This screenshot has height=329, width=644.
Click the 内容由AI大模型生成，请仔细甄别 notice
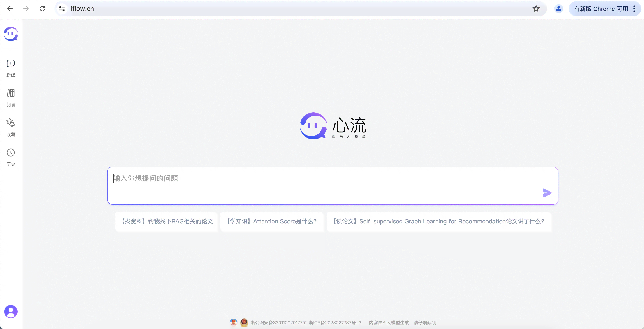click(403, 323)
